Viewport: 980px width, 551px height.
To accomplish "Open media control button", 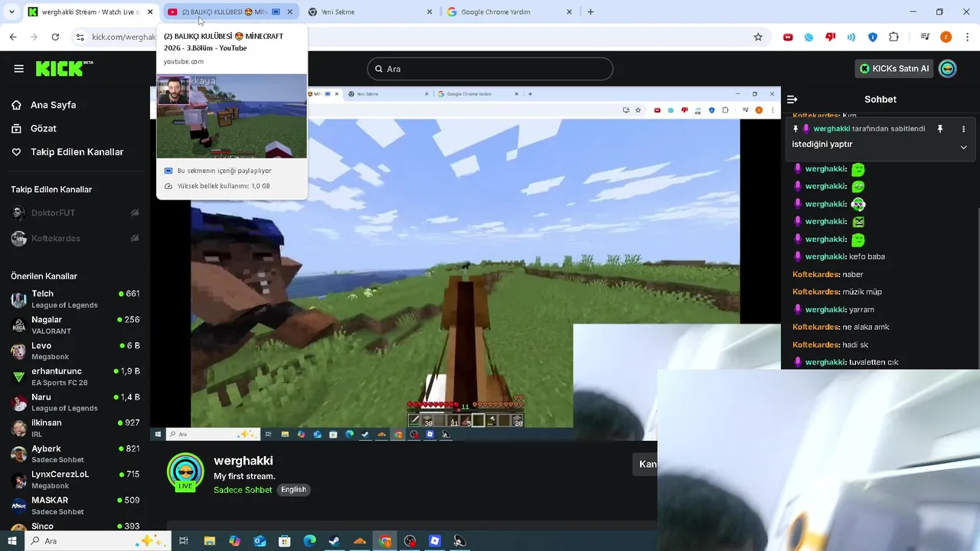I will coord(925,37).
